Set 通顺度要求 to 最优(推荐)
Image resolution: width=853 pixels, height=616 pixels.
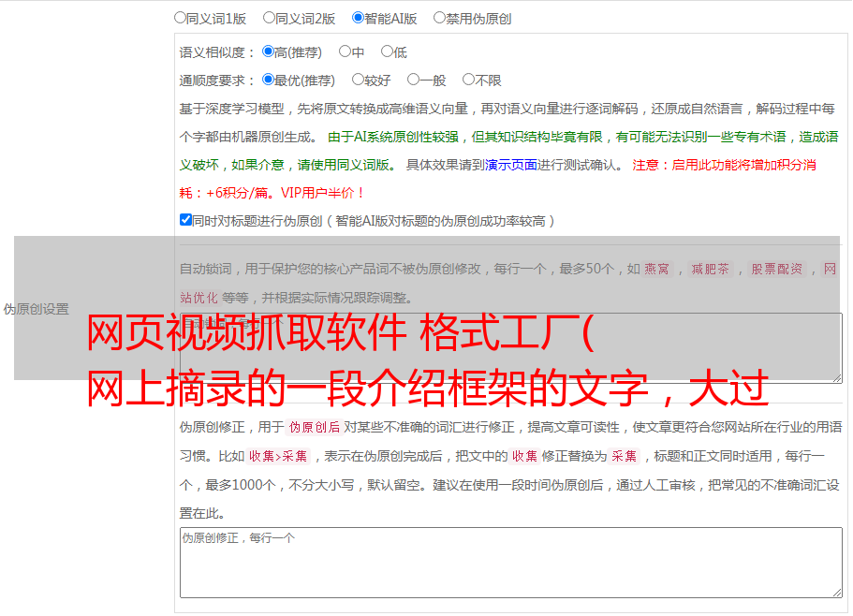(x=268, y=80)
